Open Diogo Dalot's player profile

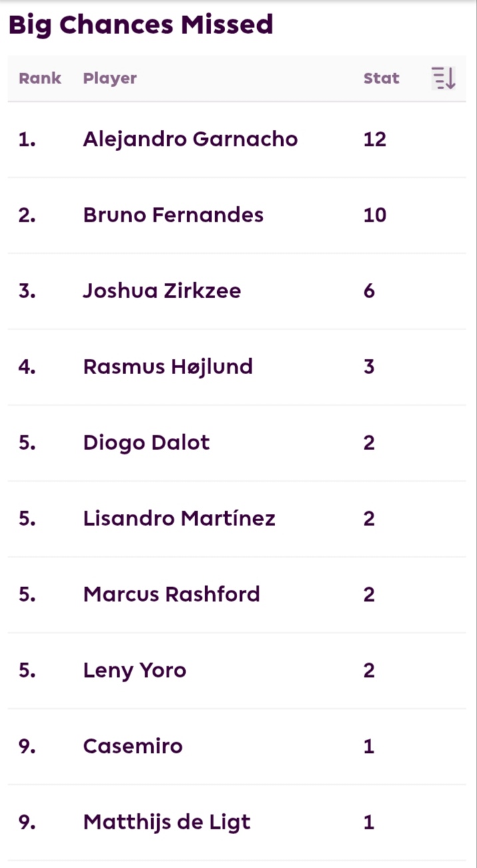click(x=237, y=443)
